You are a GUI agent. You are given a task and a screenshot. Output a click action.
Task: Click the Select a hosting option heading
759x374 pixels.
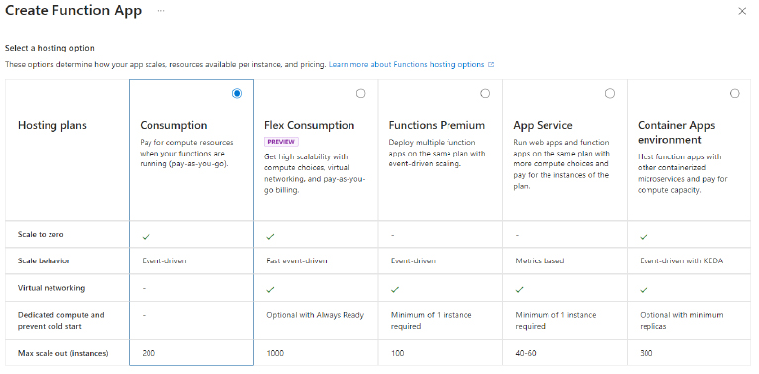(x=49, y=48)
